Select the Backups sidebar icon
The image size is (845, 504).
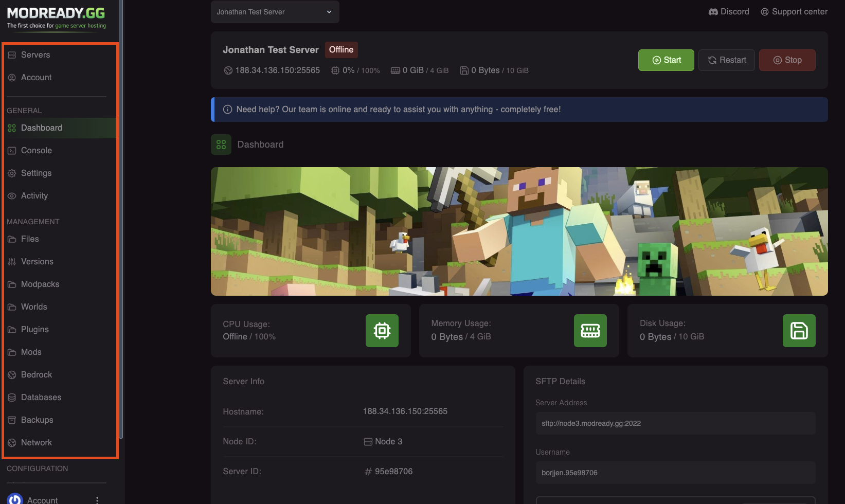tap(12, 420)
